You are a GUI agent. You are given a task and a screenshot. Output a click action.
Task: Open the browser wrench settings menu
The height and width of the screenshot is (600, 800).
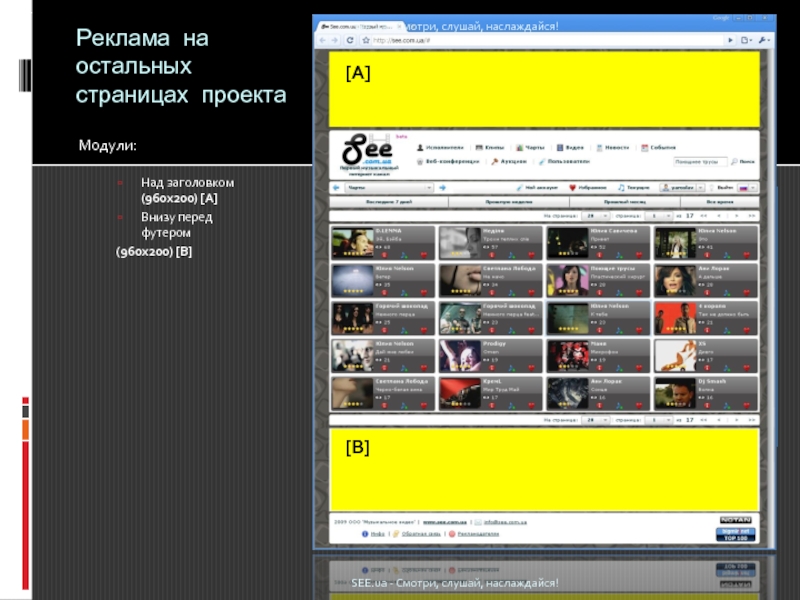[x=764, y=40]
